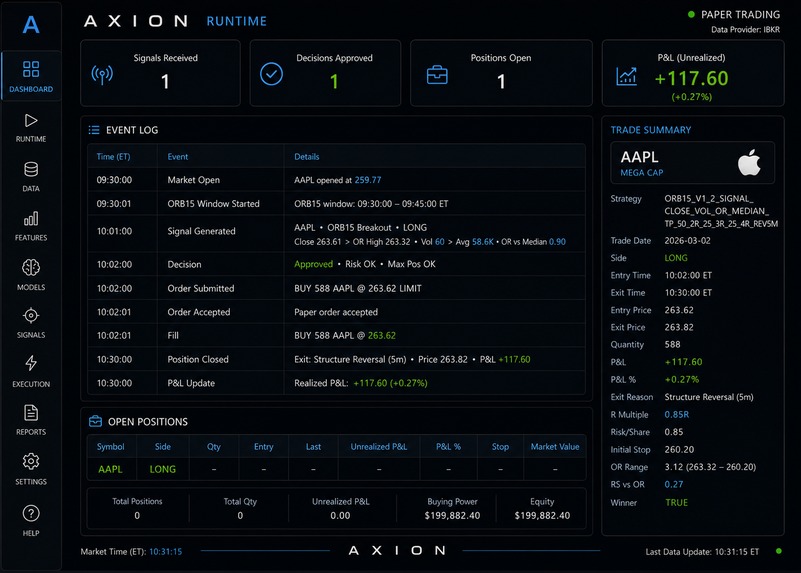
Task: Click the Market Value column header
Action: (555, 446)
